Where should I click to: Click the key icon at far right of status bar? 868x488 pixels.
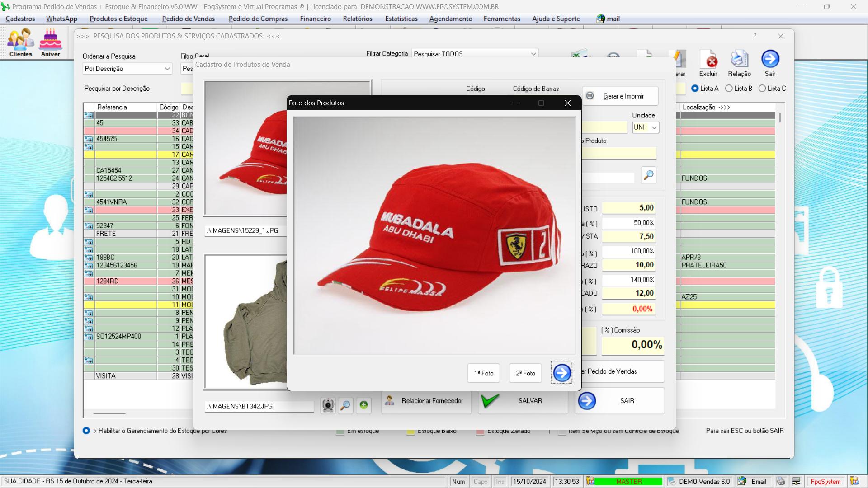[x=854, y=481]
